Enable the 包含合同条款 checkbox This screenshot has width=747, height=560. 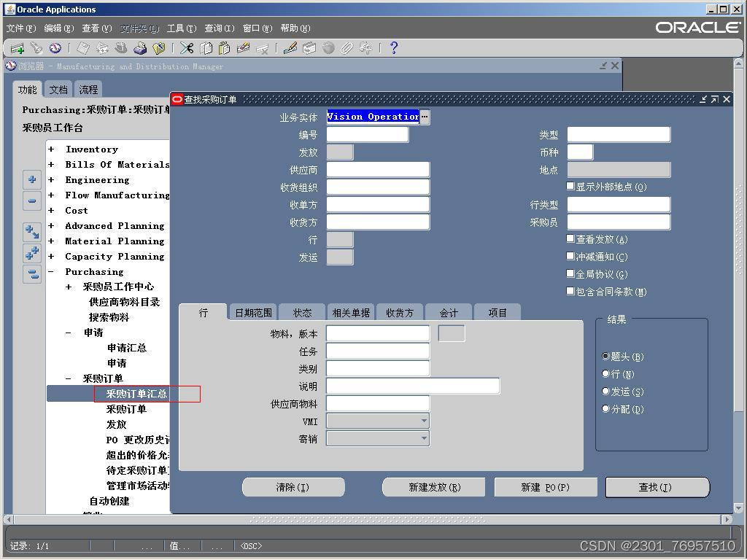570,291
